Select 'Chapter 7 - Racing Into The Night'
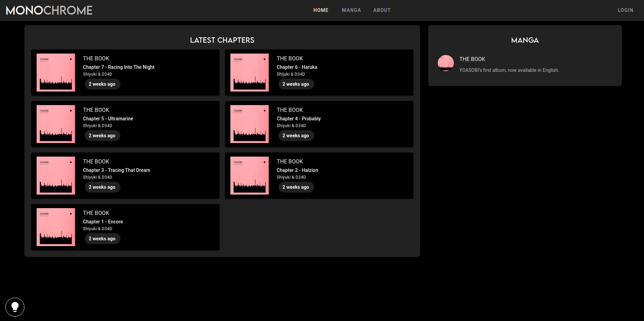This screenshot has width=644, height=321. (x=119, y=67)
